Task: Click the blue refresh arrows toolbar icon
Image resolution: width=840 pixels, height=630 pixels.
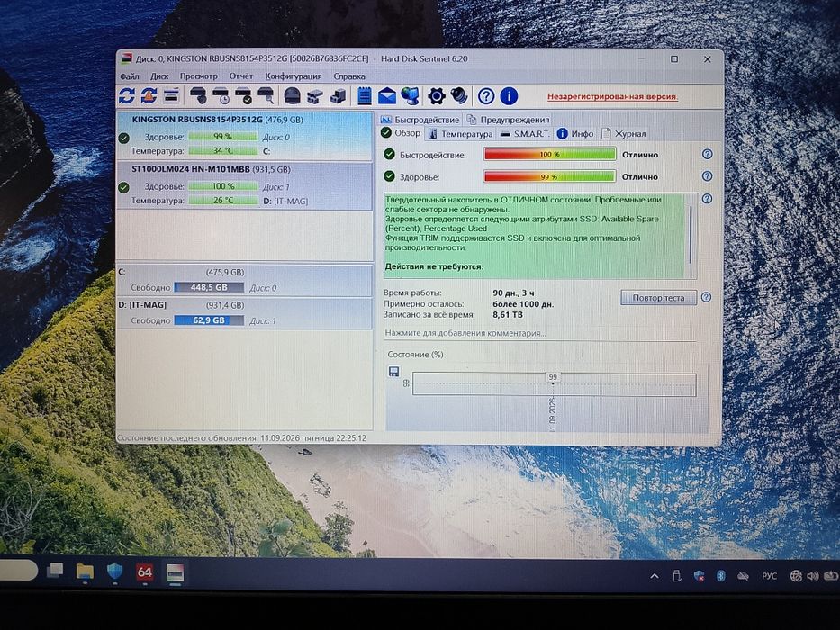Action: click(x=127, y=96)
